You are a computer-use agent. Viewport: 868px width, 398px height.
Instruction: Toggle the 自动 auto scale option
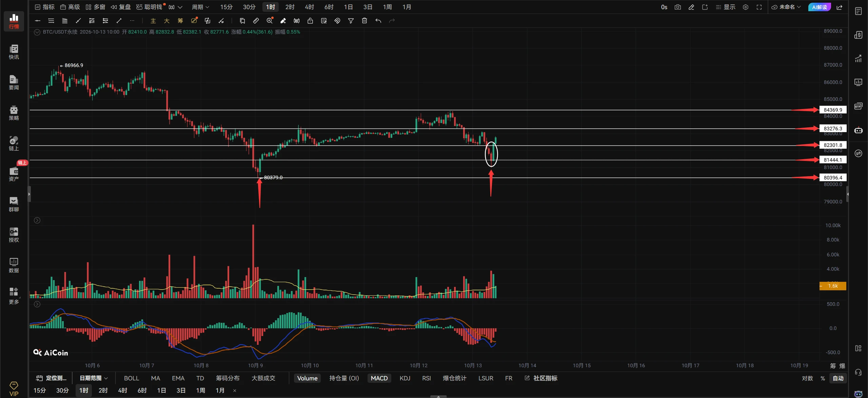tap(838, 378)
